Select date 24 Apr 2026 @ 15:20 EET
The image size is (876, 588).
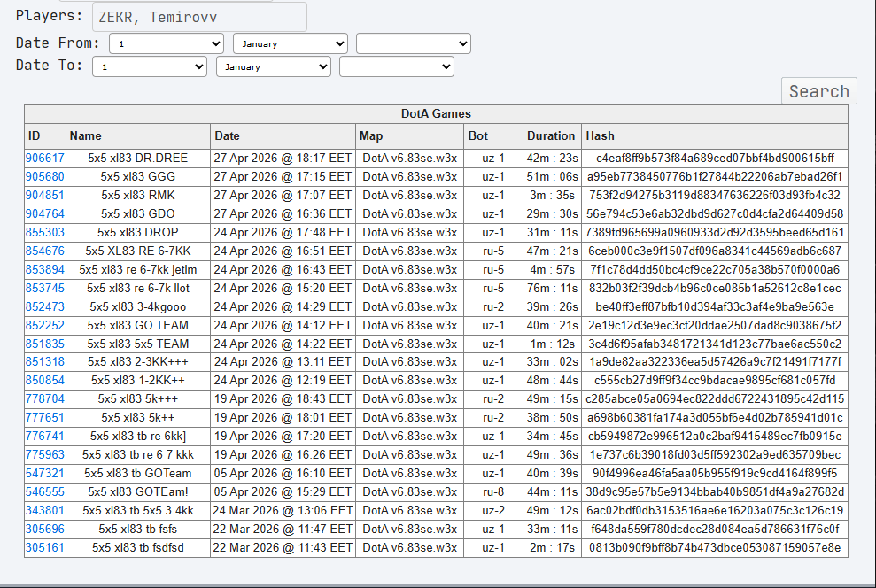click(x=283, y=288)
